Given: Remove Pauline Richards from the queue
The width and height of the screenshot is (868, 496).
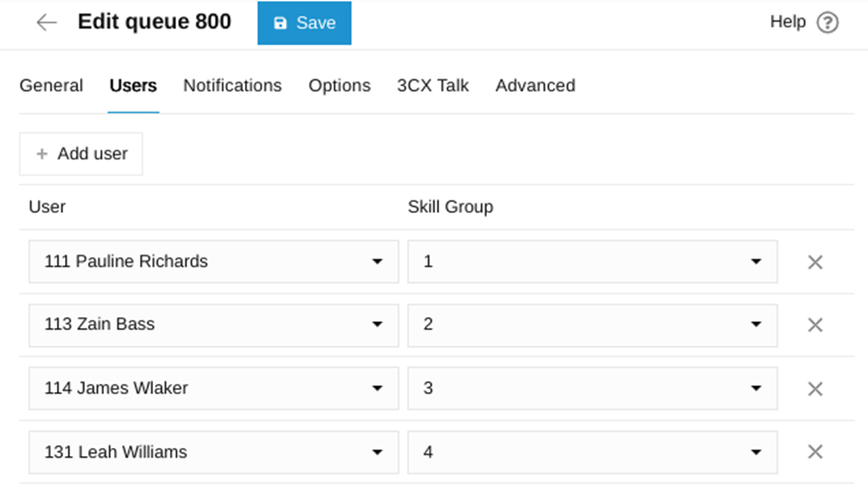Looking at the screenshot, I should coord(815,262).
